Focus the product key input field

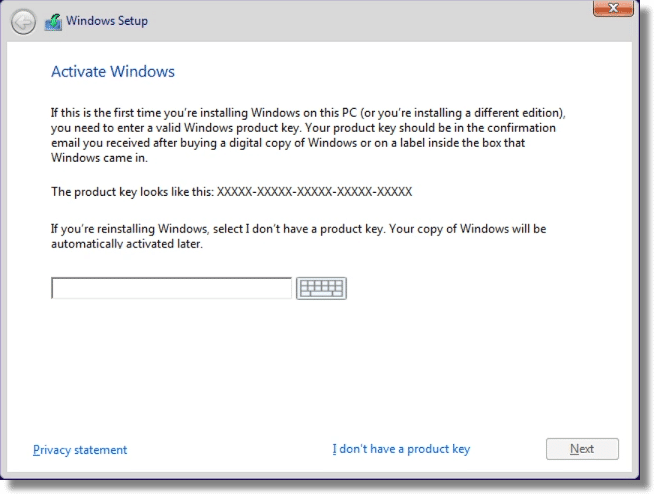point(171,288)
